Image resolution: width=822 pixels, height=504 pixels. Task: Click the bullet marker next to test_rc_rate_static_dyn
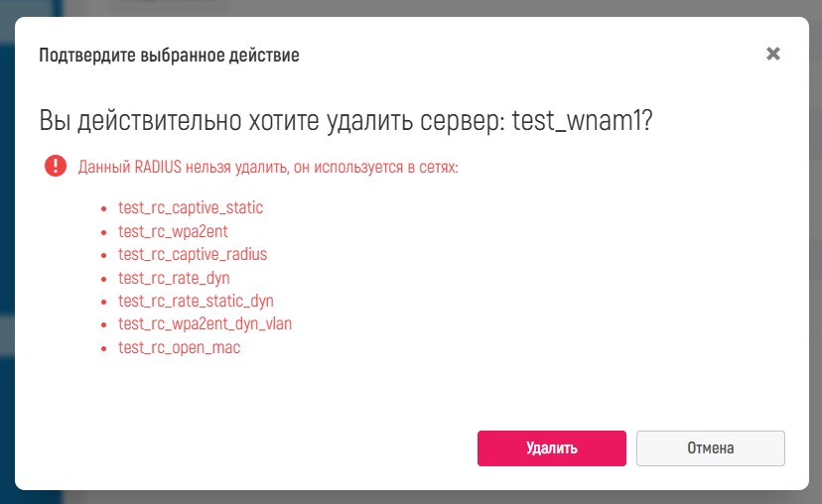pos(103,302)
